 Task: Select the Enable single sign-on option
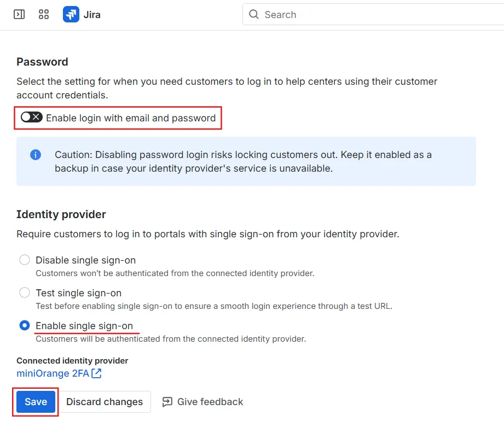(24, 325)
